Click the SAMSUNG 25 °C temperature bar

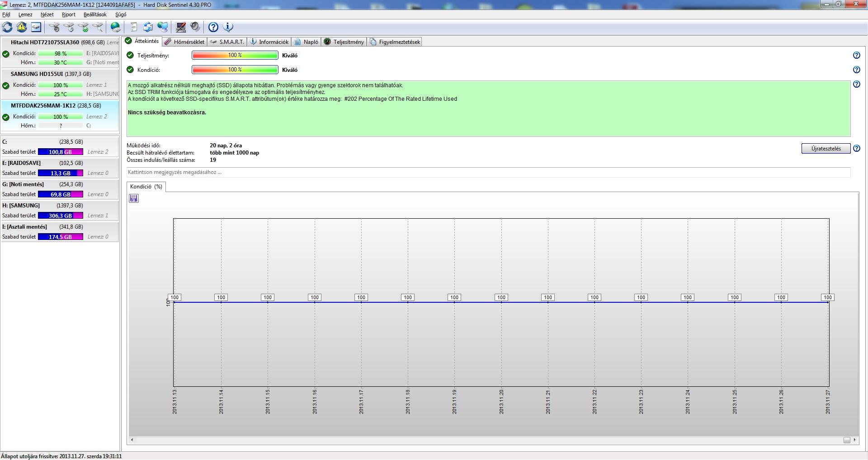61,94
